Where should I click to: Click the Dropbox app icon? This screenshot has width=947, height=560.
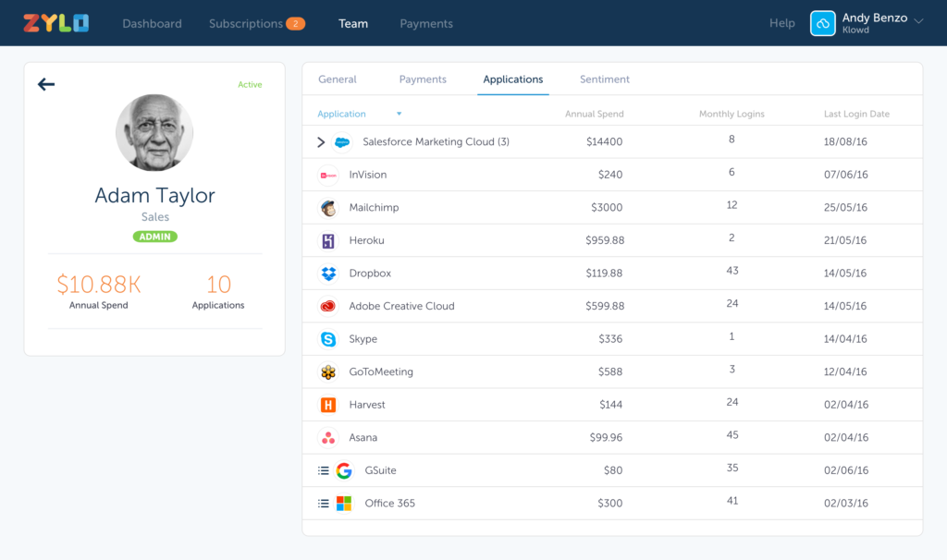click(x=328, y=274)
